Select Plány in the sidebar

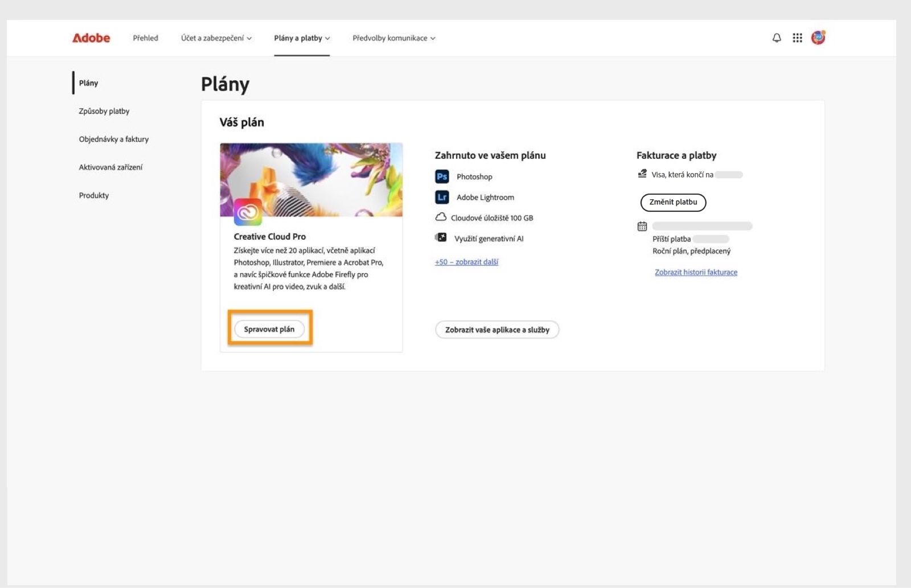click(x=88, y=83)
